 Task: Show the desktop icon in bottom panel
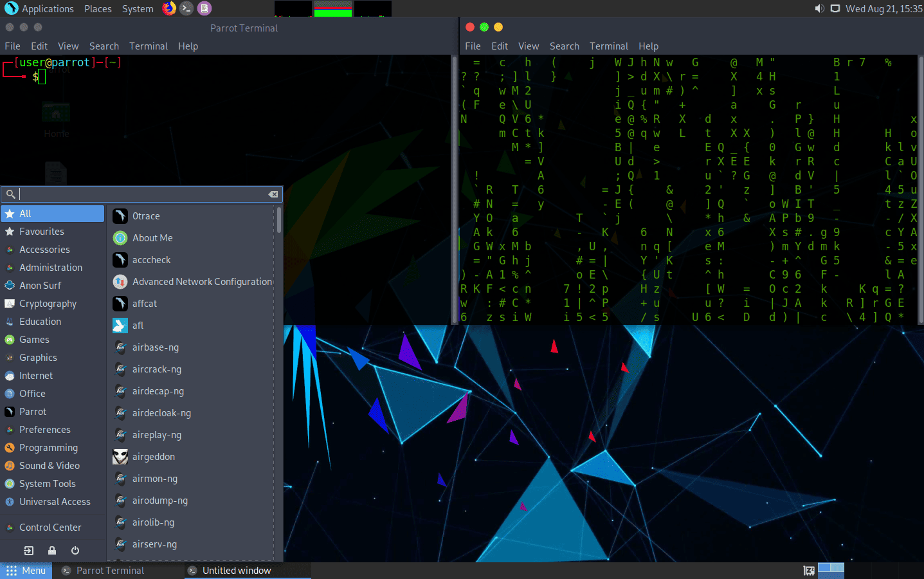tap(809, 571)
